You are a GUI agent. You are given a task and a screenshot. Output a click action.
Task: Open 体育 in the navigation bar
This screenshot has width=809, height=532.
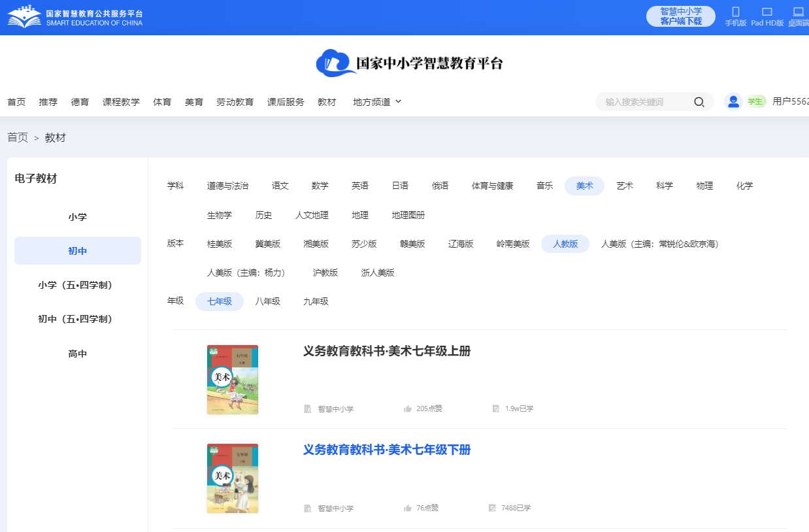click(162, 102)
